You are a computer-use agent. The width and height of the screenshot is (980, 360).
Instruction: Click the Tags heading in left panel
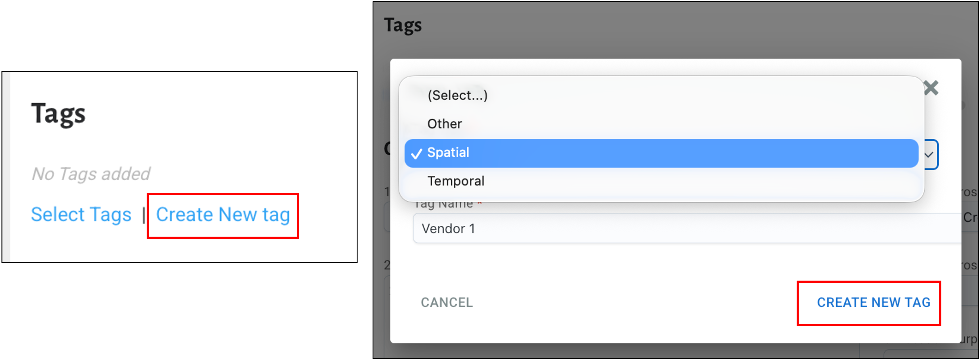pyautogui.click(x=58, y=114)
